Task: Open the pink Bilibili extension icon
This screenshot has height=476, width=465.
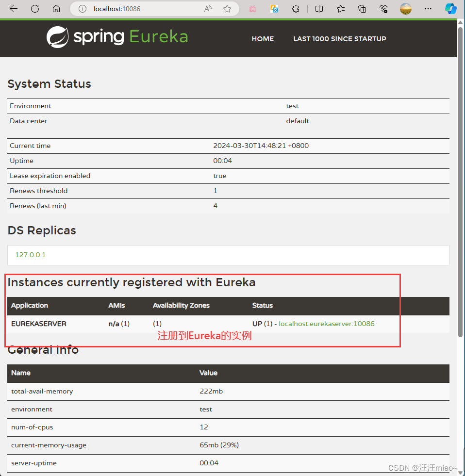Action: tap(253, 9)
